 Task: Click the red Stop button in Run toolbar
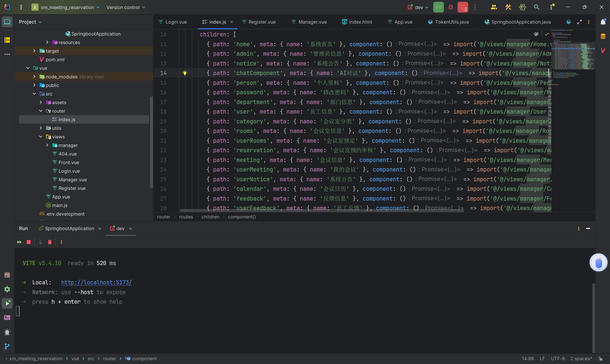28,242
